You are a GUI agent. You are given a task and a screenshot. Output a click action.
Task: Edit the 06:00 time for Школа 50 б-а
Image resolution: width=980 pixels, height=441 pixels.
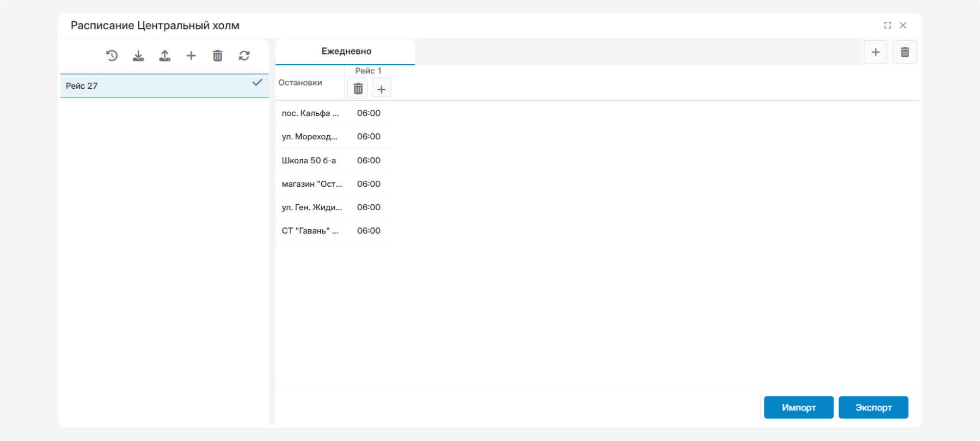pyautogui.click(x=369, y=161)
